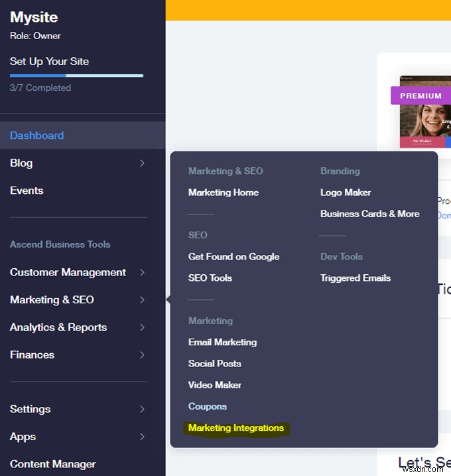Image resolution: width=451 pixels, height=476 pixels.
Task: Open Social Posts menu entry
Action: pos(215,364)
